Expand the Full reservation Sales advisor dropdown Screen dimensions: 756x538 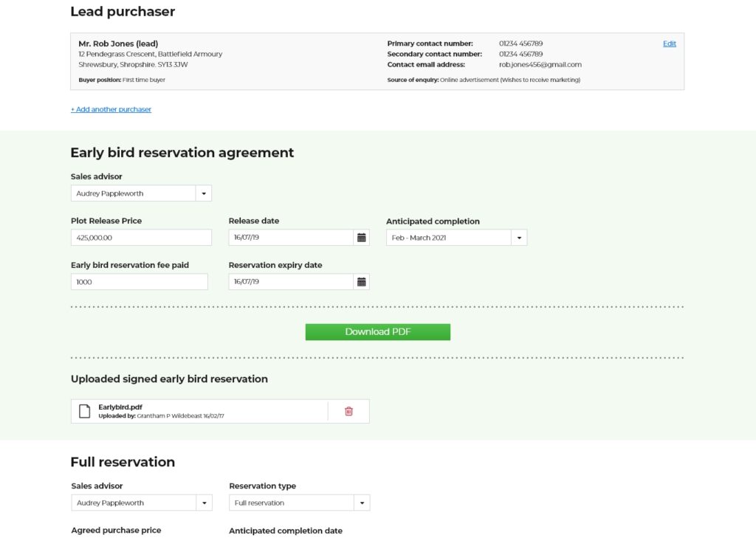[x=204, y=503]
